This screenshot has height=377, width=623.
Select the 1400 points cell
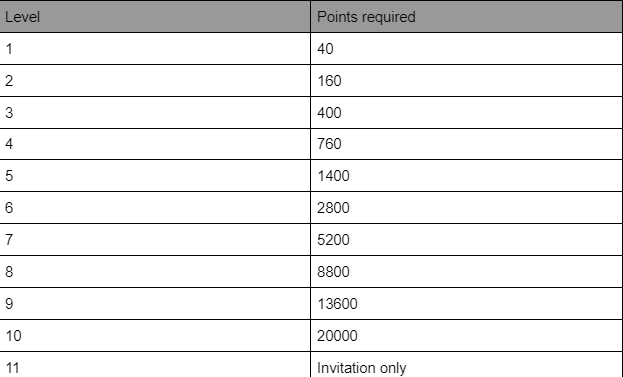(466, 176)
